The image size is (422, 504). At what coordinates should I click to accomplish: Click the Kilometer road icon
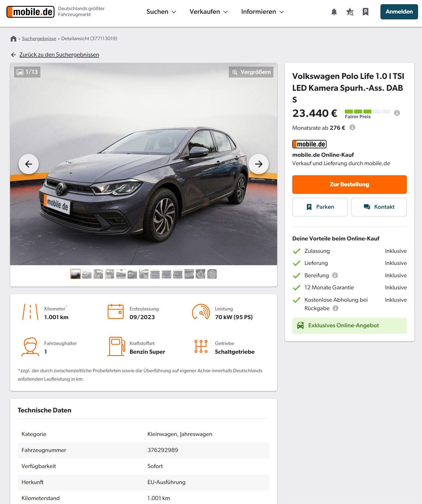pyautogui.click(x=30, y=312)
